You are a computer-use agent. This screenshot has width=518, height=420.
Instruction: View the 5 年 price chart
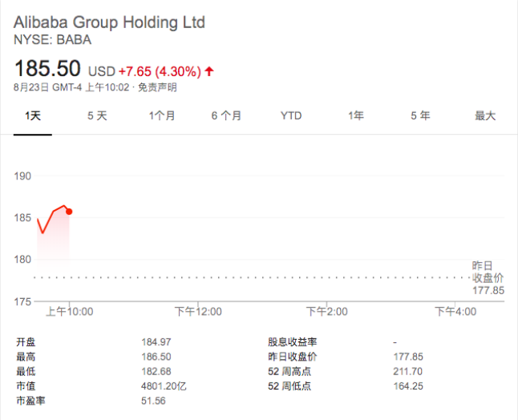[420, 116]
